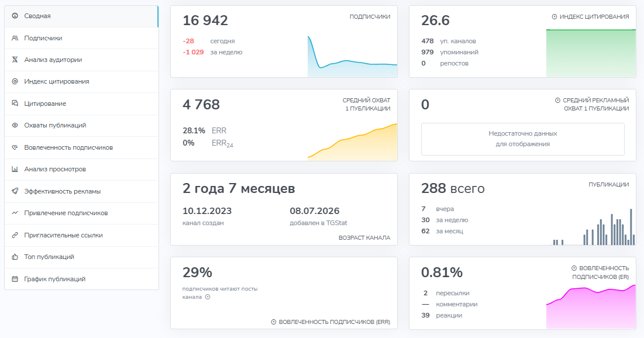Click info icon beside СРЕДНИЙ РЕКЛАМНЫЙ ОХВАТ
The width and height of the screenshot is (644, 338).
tap(558, 100)
